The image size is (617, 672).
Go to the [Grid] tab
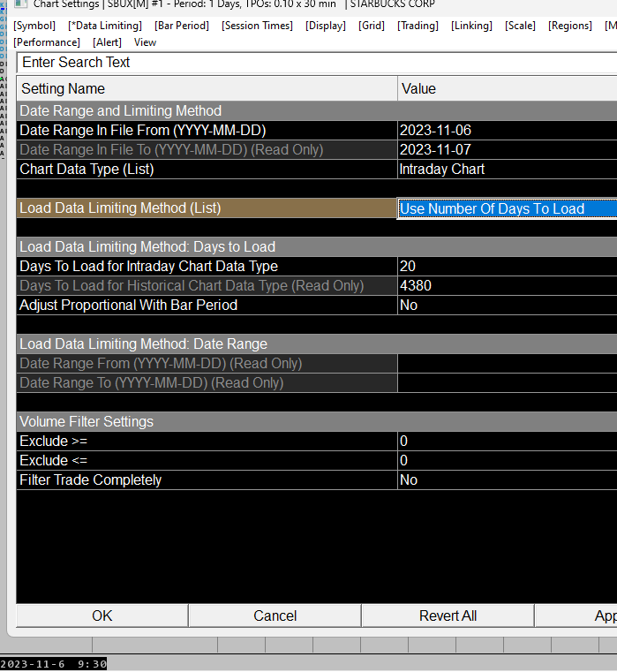(x=372, y=26)
